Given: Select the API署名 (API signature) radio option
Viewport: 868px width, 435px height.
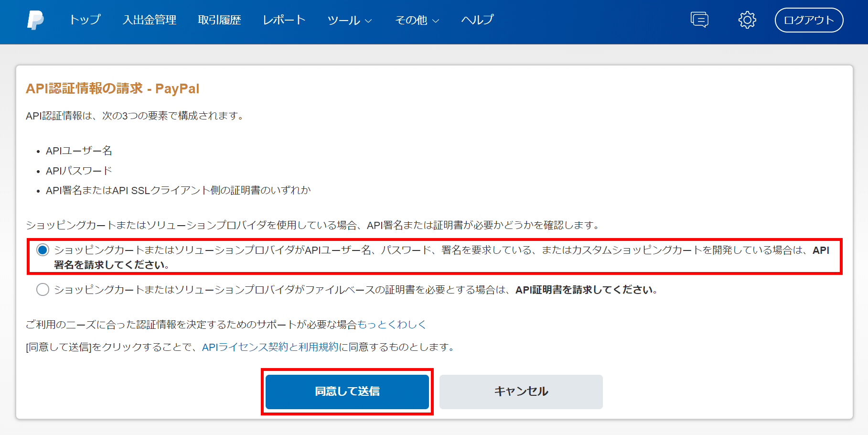Looking at the screenshot, I should coord(42,250).
